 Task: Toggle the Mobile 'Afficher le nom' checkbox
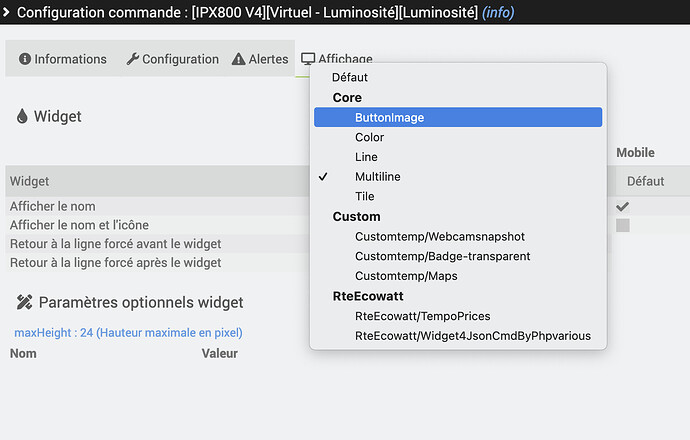click(x=623, y=206)
